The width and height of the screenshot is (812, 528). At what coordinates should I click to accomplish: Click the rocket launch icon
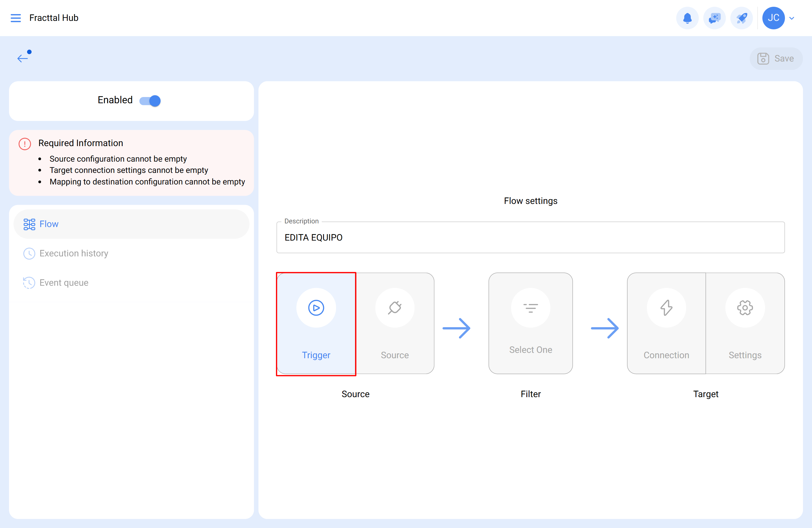[742, 18]
